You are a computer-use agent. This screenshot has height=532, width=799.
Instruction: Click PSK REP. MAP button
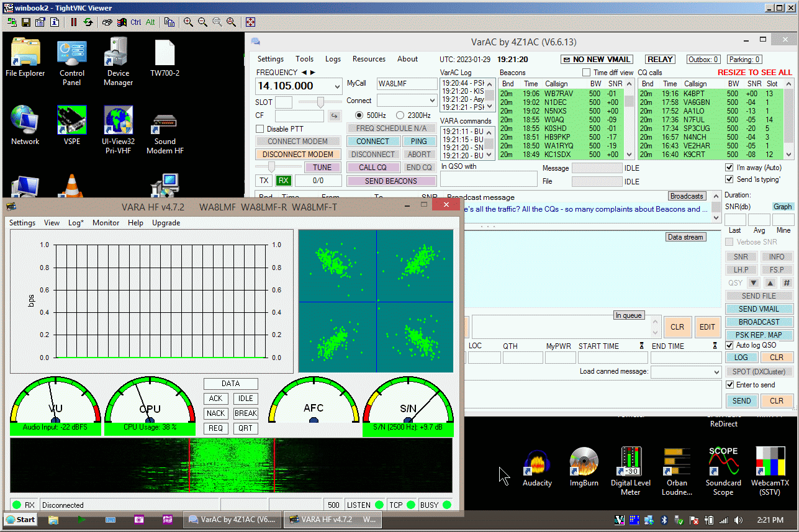click(759, 335)
